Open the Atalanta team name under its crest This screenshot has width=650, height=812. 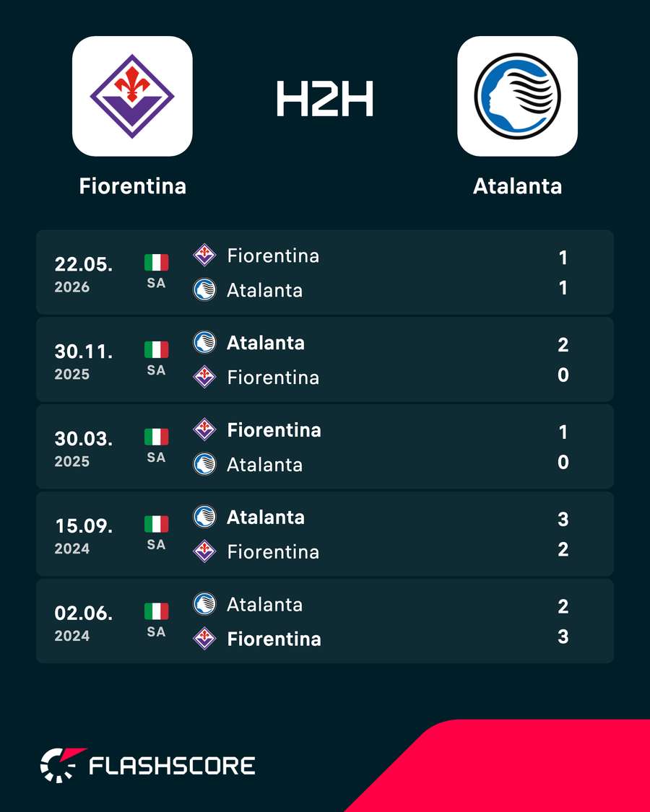point(517,186)
